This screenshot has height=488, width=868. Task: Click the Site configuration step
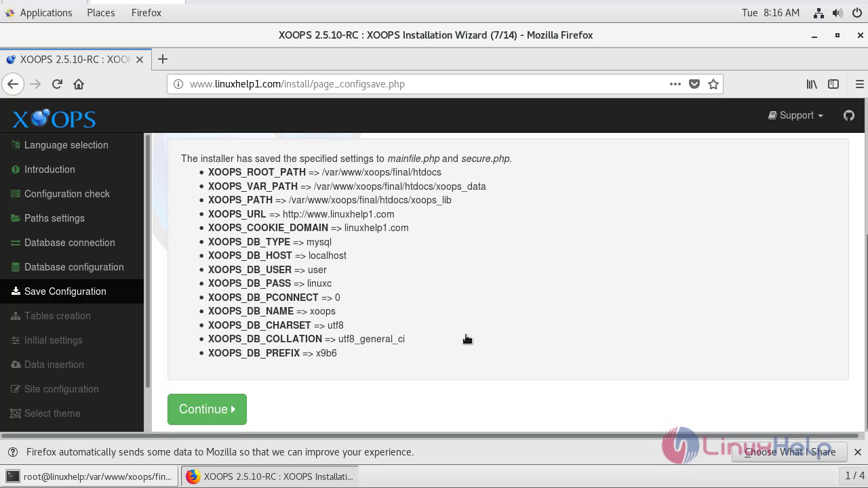click(x=61, y=389)
